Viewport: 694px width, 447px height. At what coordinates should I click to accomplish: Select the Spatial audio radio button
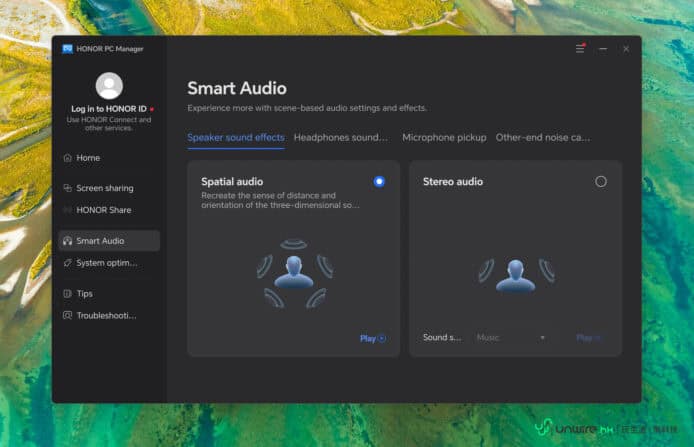(379, 182)
